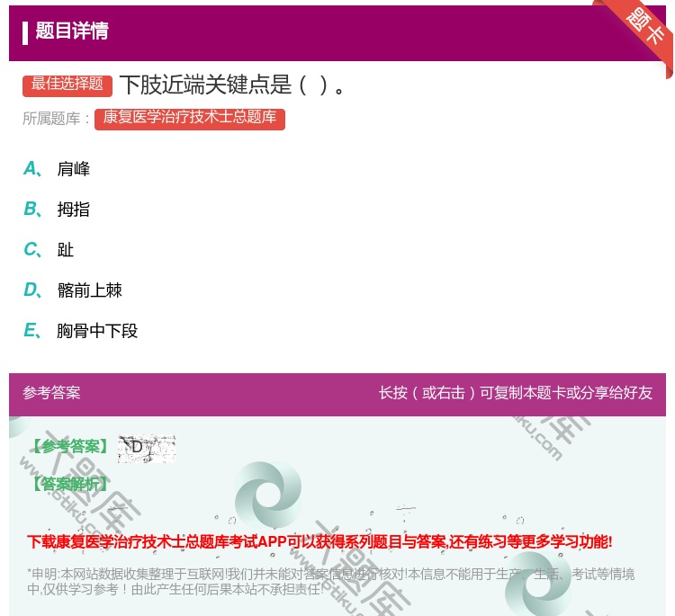Click the answer image showing D
The image size is (675, 616).
(147, 449)
